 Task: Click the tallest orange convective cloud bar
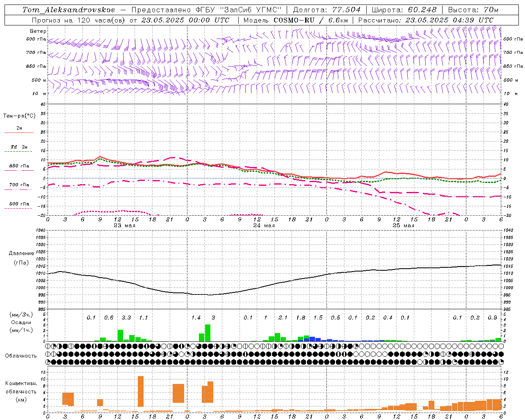coord(141,391)
